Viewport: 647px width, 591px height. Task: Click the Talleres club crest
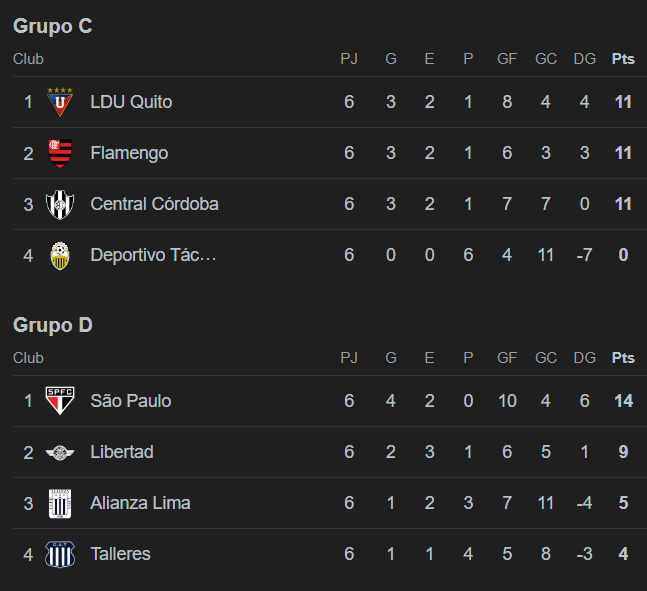(60, 555)
